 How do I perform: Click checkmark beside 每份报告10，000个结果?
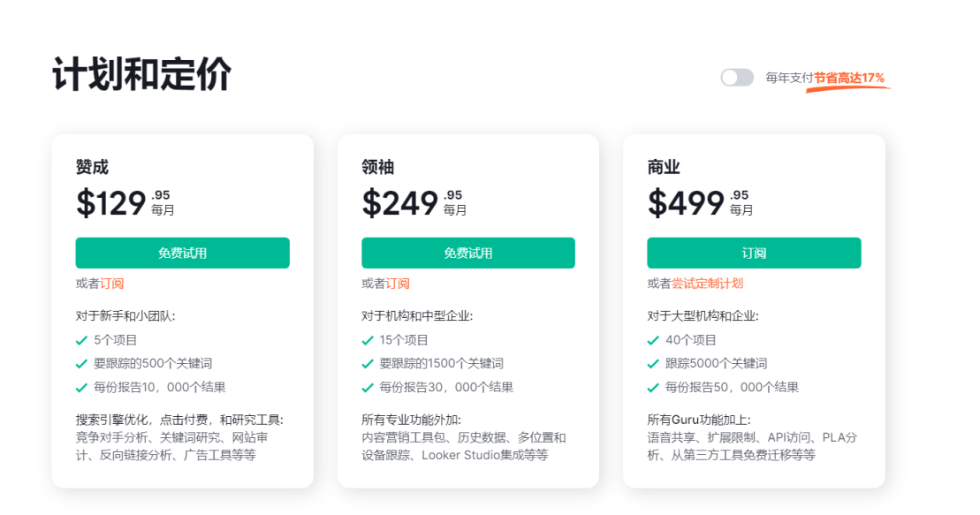(82, 388)
